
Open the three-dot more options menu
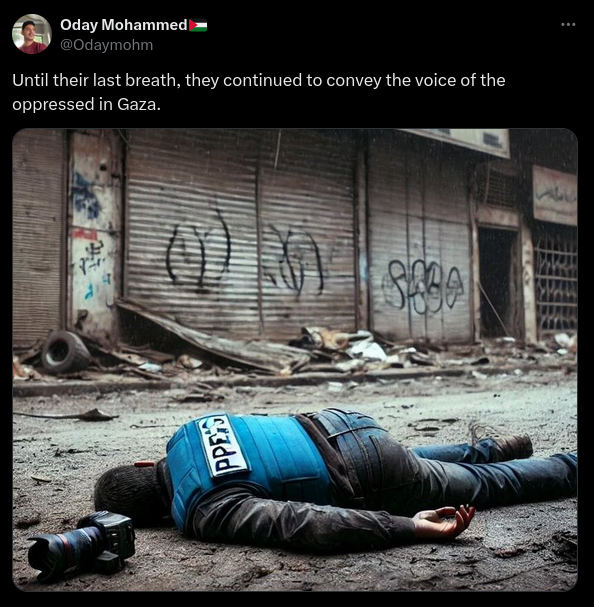point(568,24)
